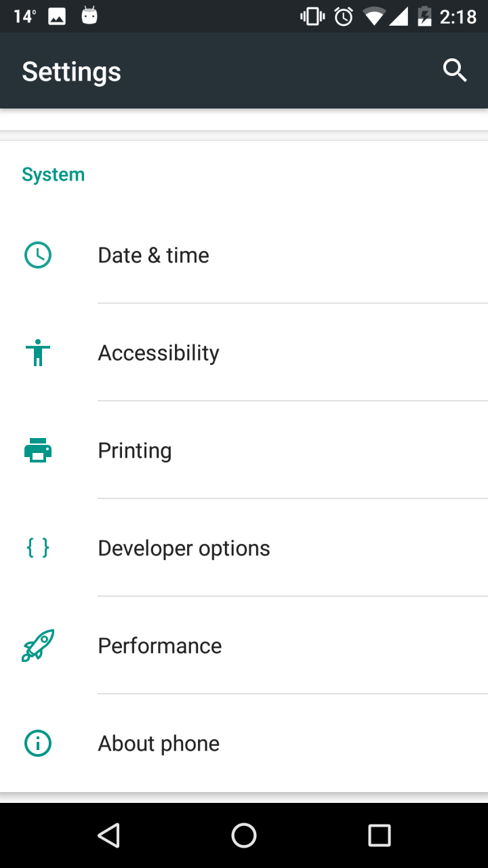The height and width of the screenshot is (868, 488).
Task: Tap the curly braces developer icon
Action: [x=38, y=548]
